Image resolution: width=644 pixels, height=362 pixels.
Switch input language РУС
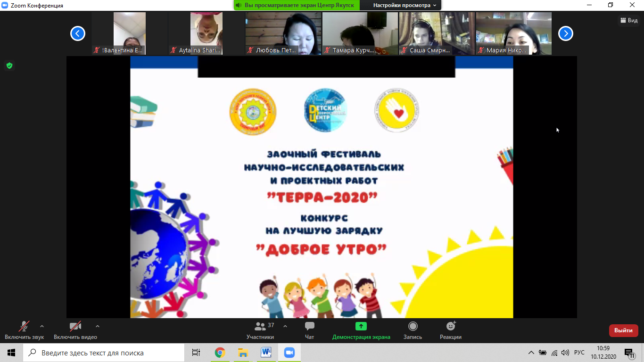coord(579,353)
